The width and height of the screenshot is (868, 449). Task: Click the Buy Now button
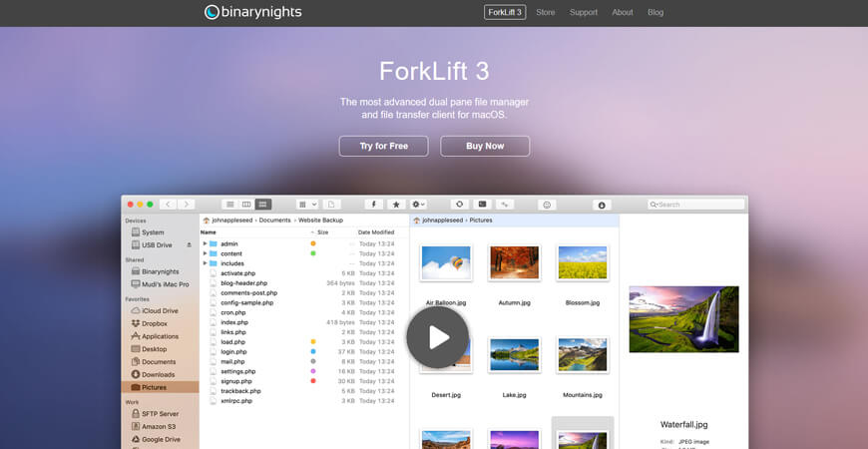click(485, 146)
